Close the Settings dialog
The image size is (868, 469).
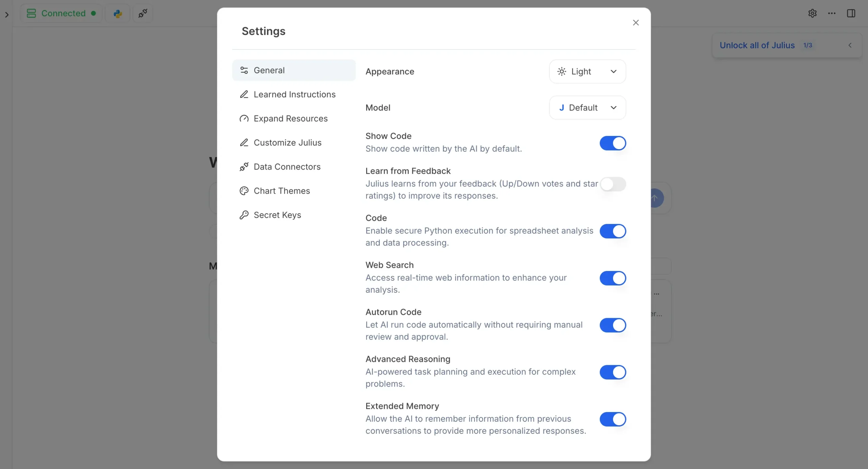(635, 23)
